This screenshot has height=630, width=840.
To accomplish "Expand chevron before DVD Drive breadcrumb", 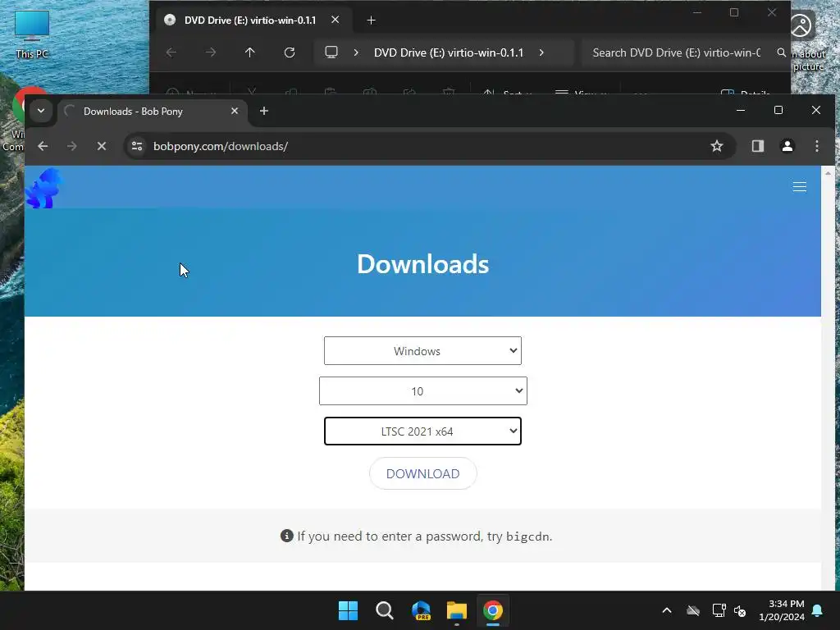I will [356, 52].
